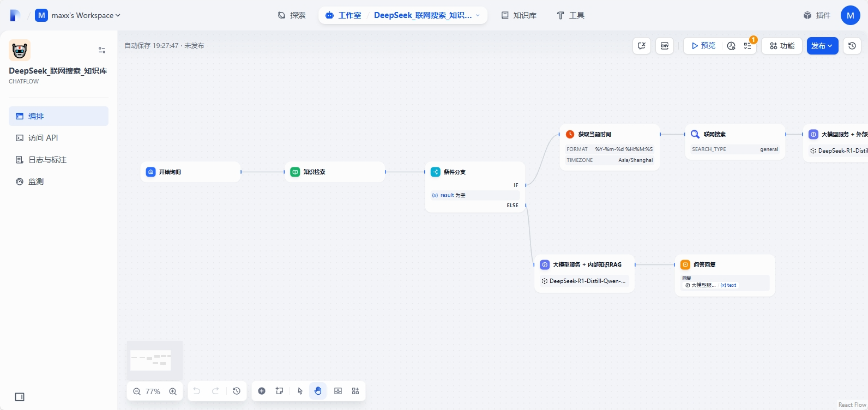Image resolution: width=868 pixels, height=410 pixels.
Task: Open the run history clock-play icon
Action: tap(731, 46)
